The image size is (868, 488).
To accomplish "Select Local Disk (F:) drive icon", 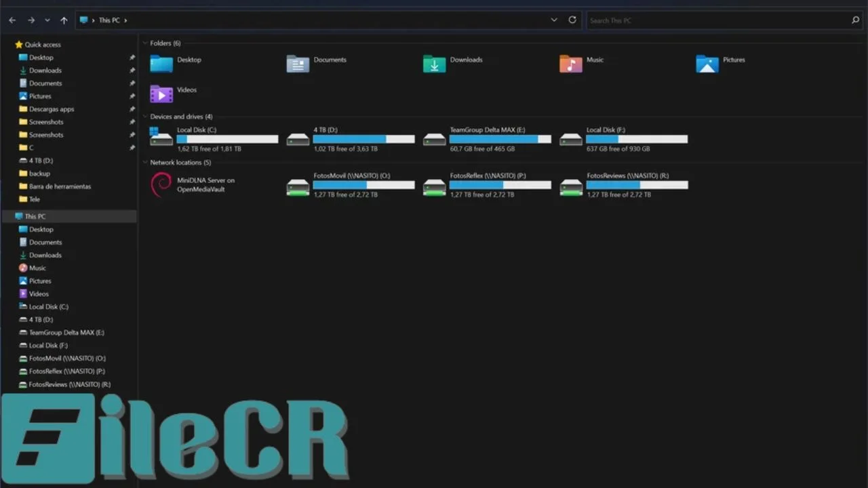I will click(571, 139).
